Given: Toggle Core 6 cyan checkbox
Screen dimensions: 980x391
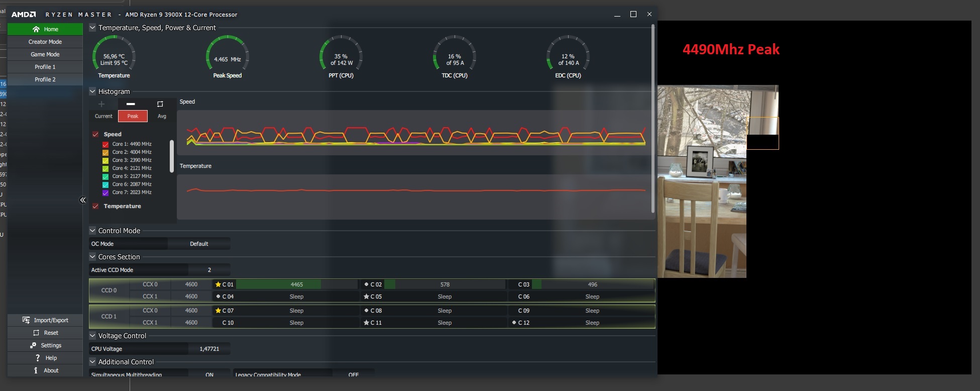Looking at the screenshot, I should tap(105, 184).
